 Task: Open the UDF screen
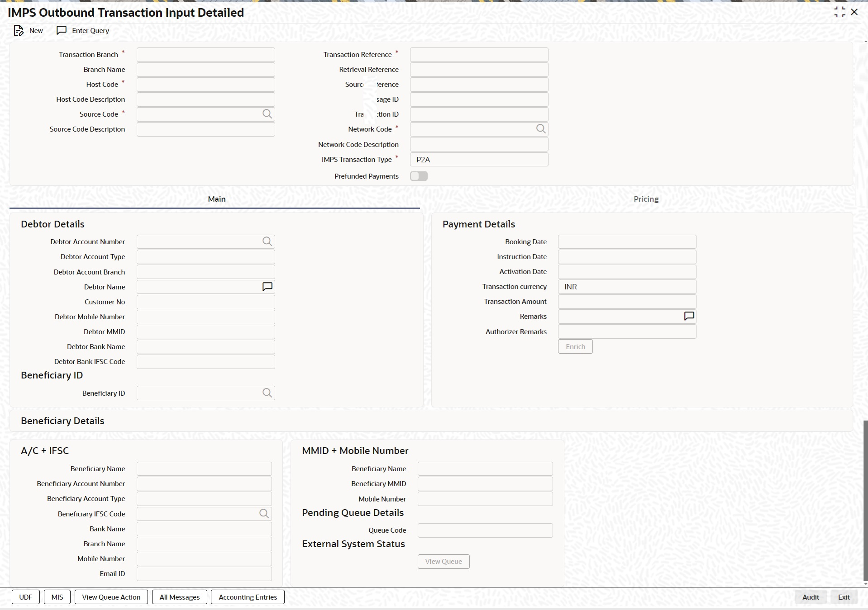click(x=26, y=597)
